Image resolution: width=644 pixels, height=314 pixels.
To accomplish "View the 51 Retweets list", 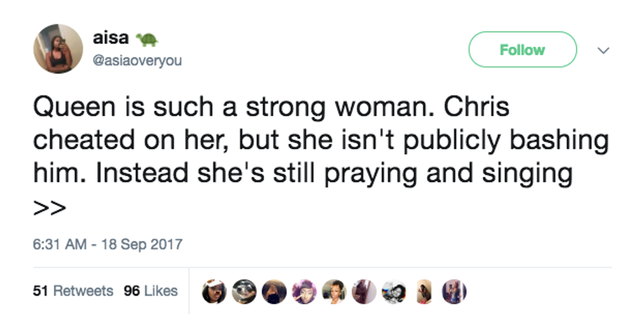I will pyautogui.click(x=73, y=290).
